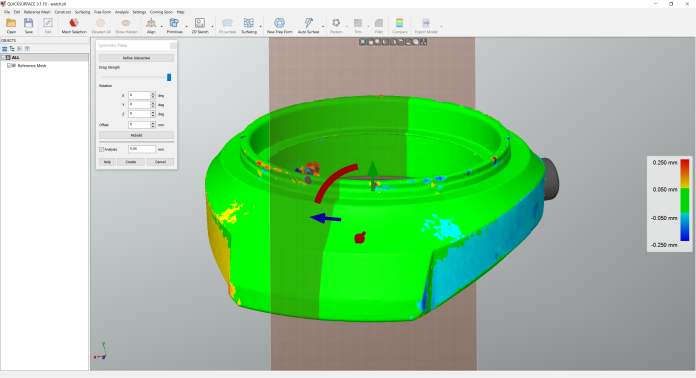696x378 pixels.
Task: Toggle Reference Mesh visibility checkbox
Action: pos(9,66)
